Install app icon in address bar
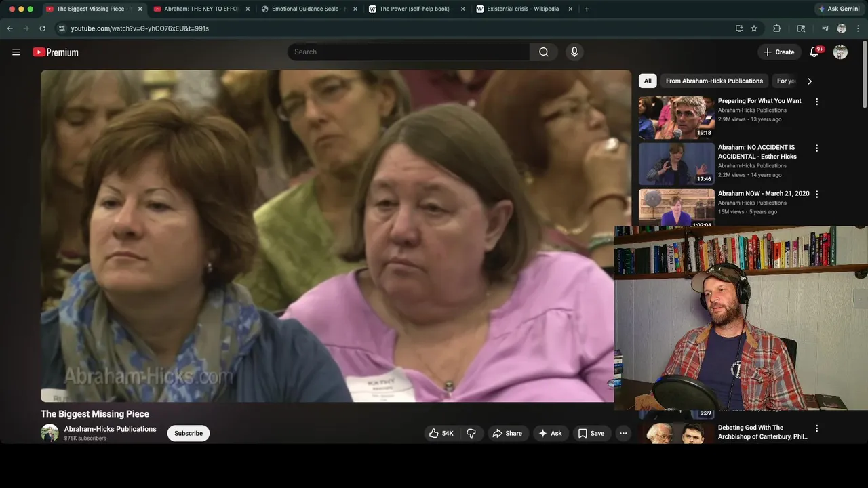Screen dimensions: 868x488 (739, 28)
